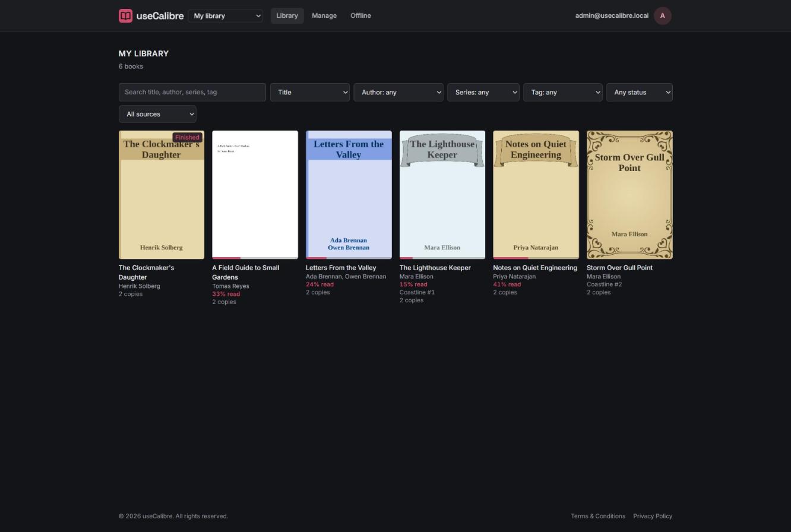This screenshot has height=532, width=791.
Task: Open The Clockmaker's Daughter cover
Action: [162, 195]
